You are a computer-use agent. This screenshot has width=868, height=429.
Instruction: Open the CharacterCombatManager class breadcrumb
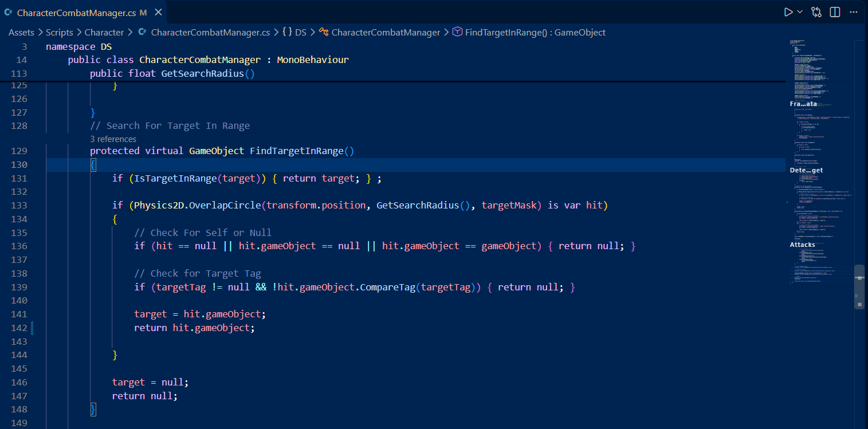[386, 33]
